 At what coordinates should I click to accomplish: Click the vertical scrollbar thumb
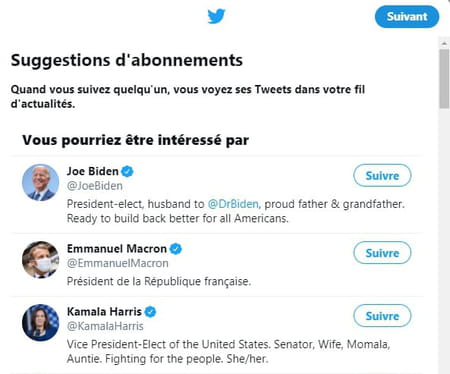(444, 79)
